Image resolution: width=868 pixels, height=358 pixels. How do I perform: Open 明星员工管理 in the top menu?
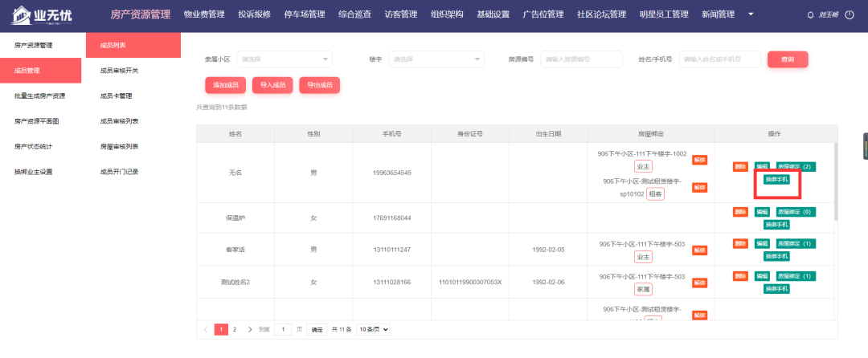[664, 15]
